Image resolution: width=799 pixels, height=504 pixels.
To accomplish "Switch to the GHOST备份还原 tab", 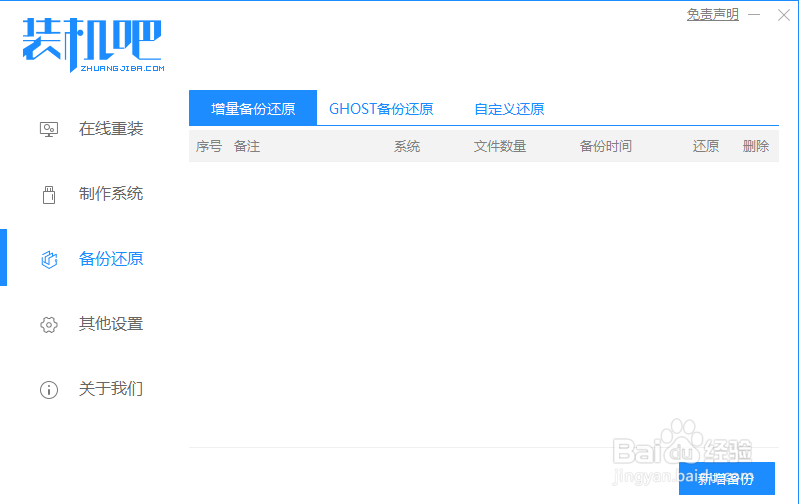I will coord(381,109).
